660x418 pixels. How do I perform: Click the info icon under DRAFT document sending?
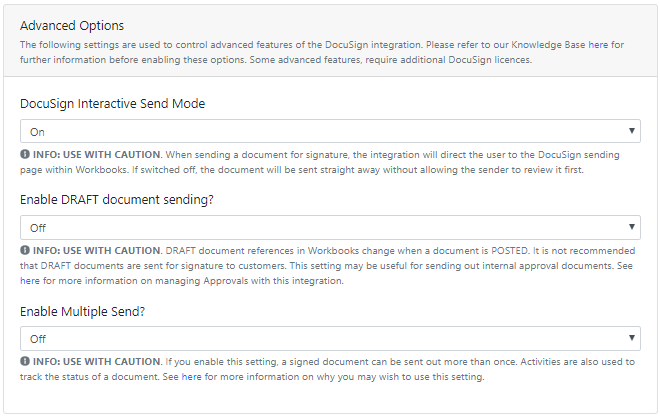[x=25, y=250]
